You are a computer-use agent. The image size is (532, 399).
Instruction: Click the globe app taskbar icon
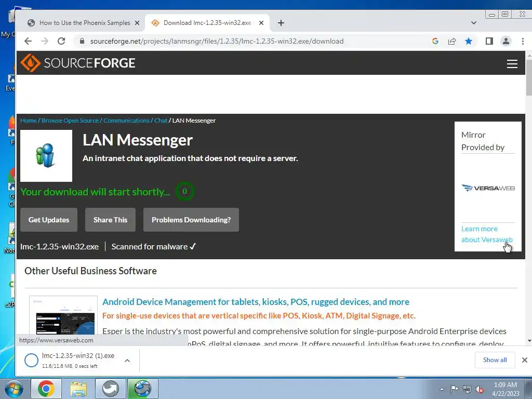pos(142,389)
